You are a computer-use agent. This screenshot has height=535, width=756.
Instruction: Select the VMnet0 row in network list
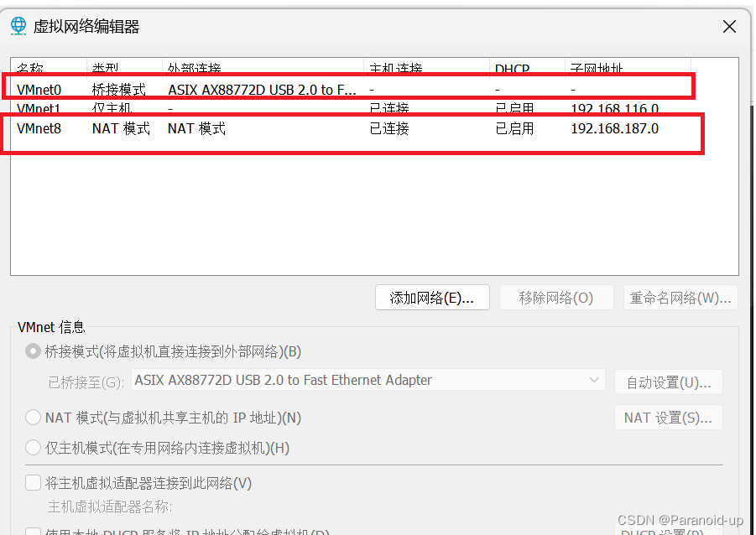point(351,90)
